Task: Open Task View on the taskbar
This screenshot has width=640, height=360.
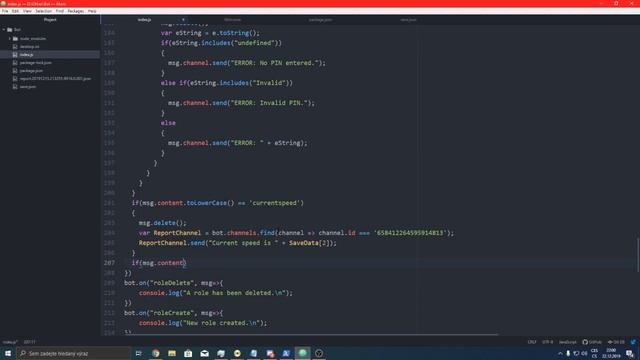Action: click(x=139, y=353)
